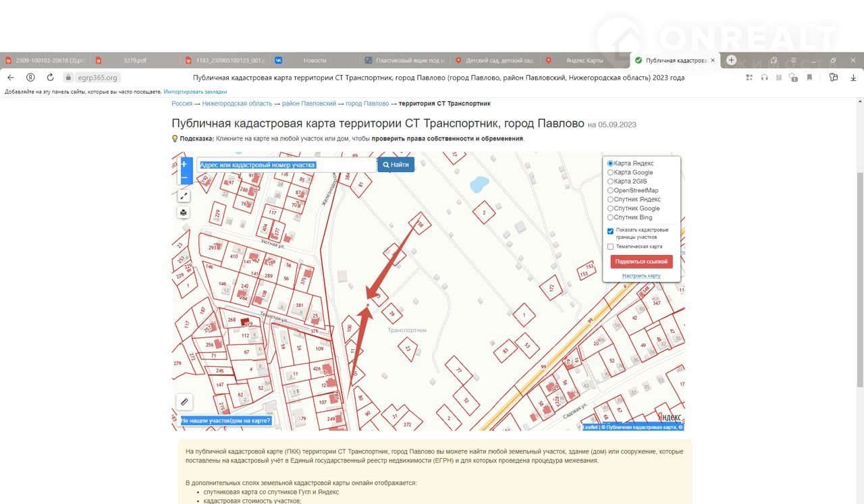Open the 3279.pdf browser tab

135,61
